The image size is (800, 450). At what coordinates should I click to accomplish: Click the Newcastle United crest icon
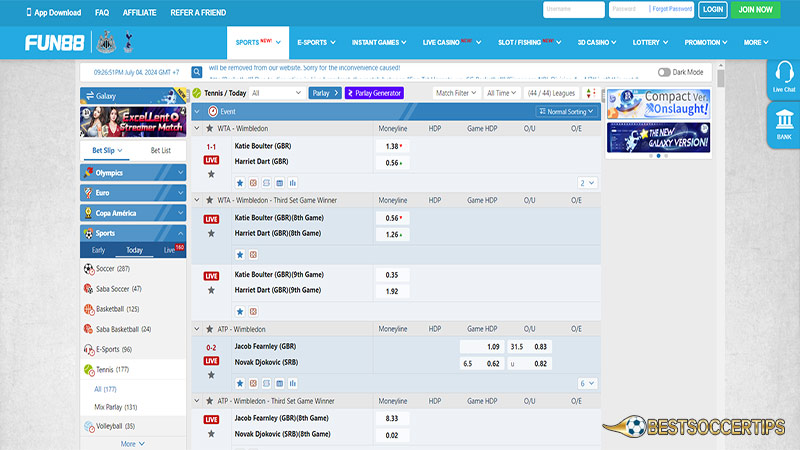coord(106,42)
